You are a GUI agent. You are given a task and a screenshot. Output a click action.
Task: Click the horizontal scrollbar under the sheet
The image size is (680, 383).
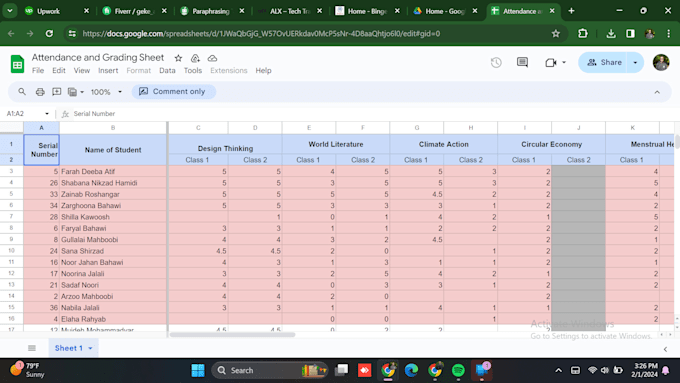coord(232,334)
